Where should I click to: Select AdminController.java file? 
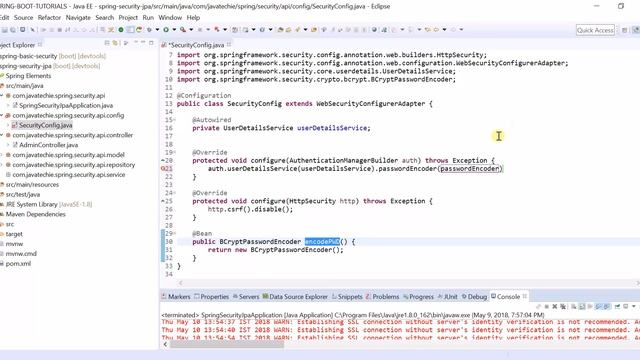pyautogui.click(x=48, y=145)
